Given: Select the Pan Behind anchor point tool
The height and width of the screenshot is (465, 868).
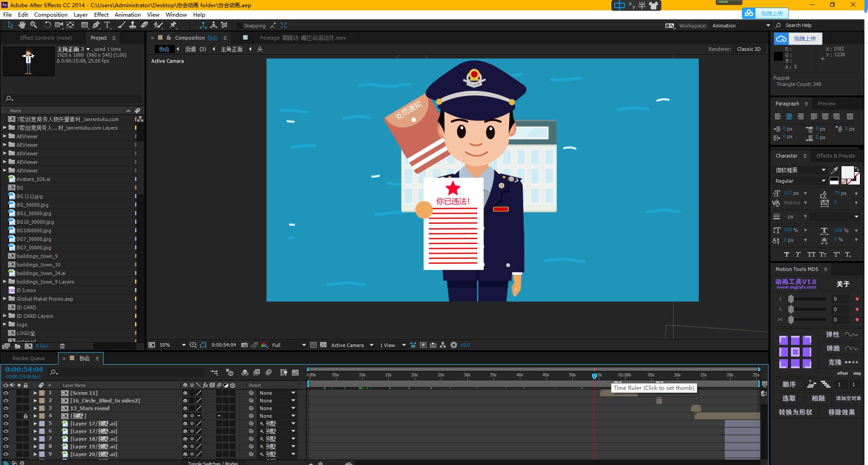Looking at the screenshot, I should (70, 25).
